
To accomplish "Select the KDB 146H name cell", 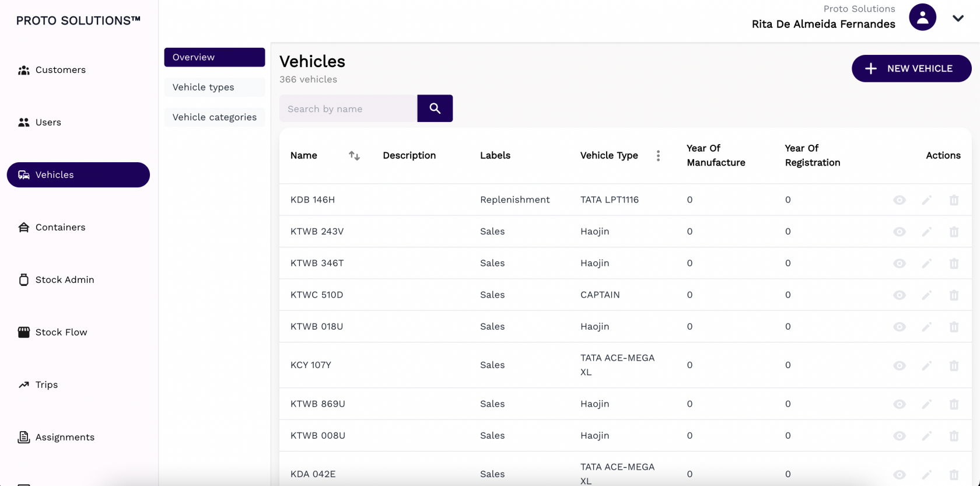I will tap(312, 200).
